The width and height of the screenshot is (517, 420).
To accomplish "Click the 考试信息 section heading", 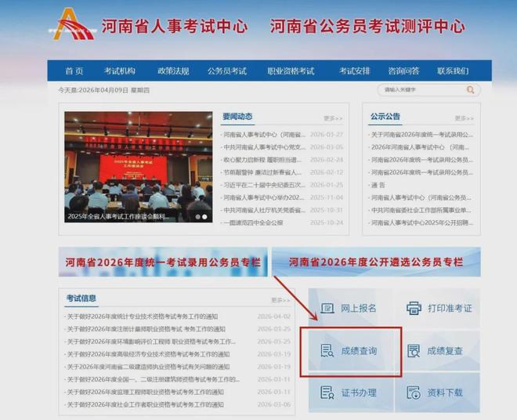I will [x=81, y=299].
